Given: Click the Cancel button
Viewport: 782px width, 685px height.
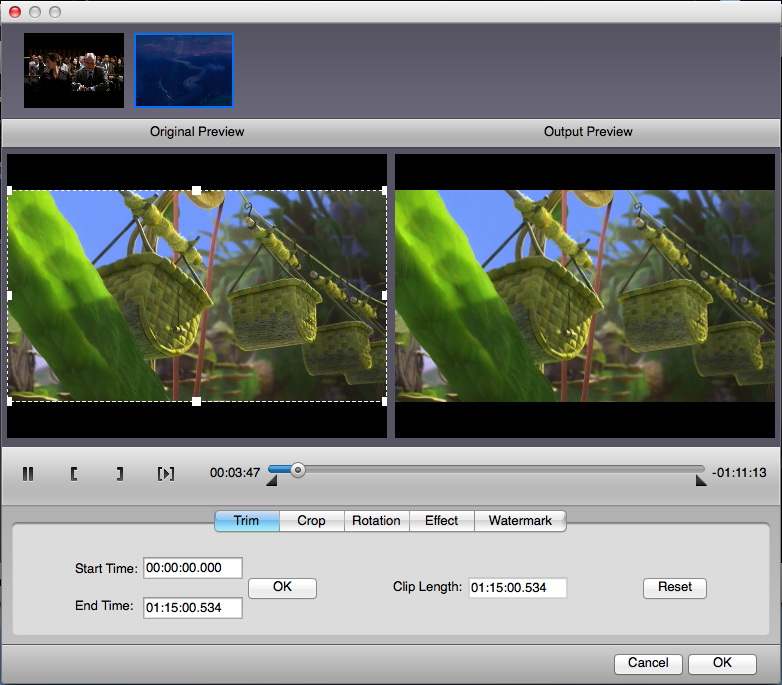Looking at the screenshot, I should 648,664.
